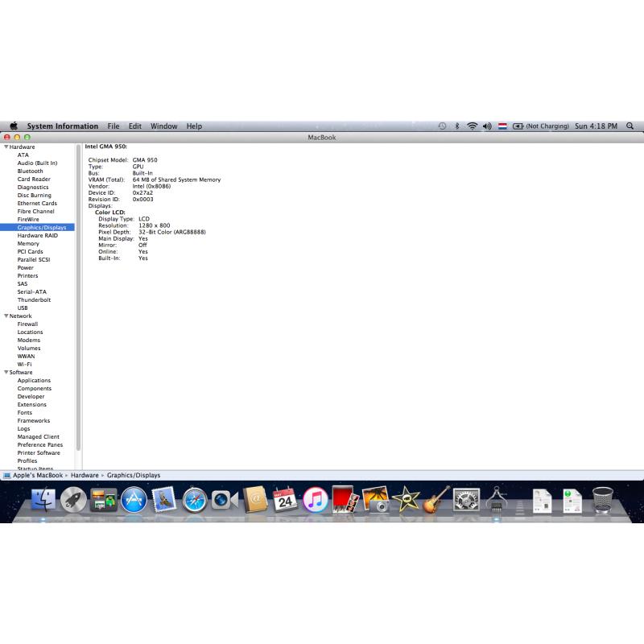Image resolution: width=644 pixels, height=644 pixels.
Task: Select Preference Panes in sidebar
Action: point(39,445)
